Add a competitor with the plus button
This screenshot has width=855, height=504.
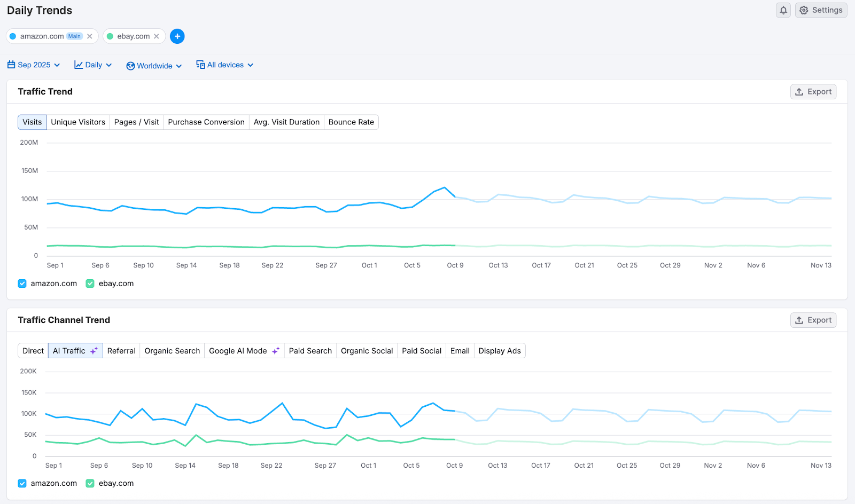pyautogui.click(x=177, y=36)
